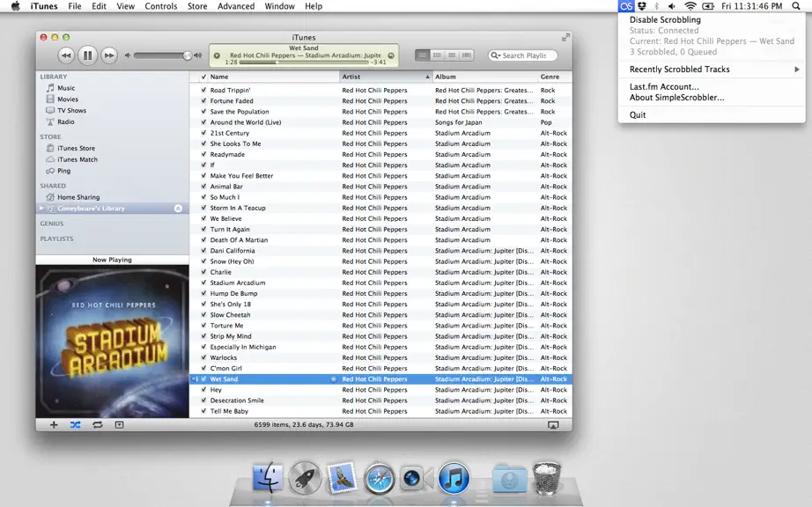Toggle shuffle icon in bottom bar
This screenshot has height=507, width=812.
[76, 425]
